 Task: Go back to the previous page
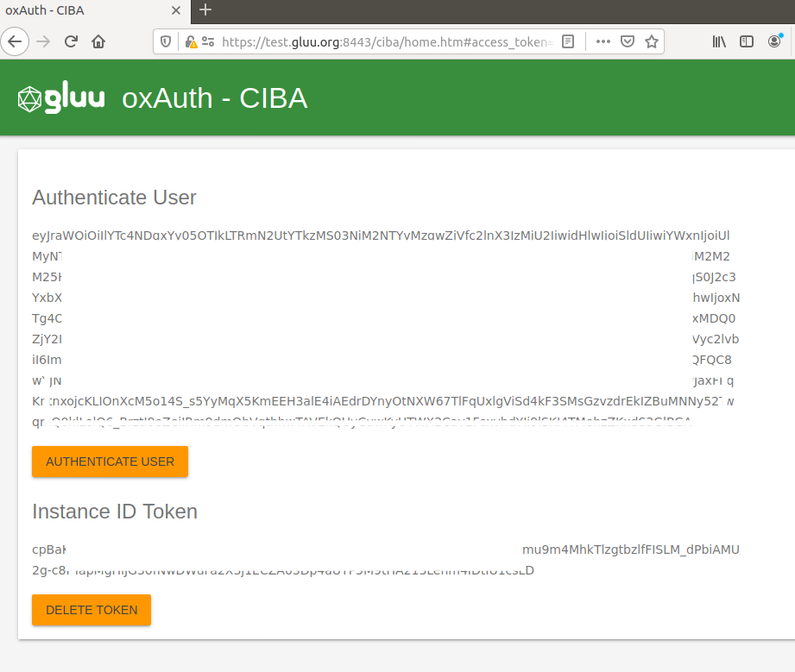[15, 41]
